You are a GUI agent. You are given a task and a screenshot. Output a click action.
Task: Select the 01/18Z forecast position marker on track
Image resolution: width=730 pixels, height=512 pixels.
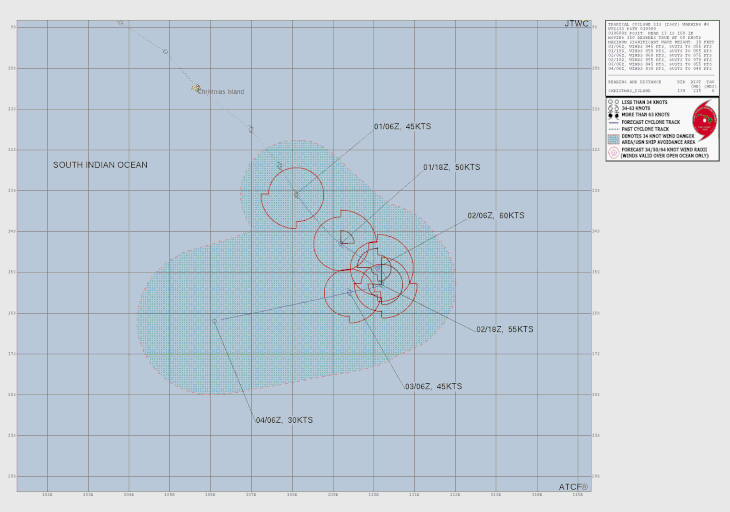(x=341, y=243)
